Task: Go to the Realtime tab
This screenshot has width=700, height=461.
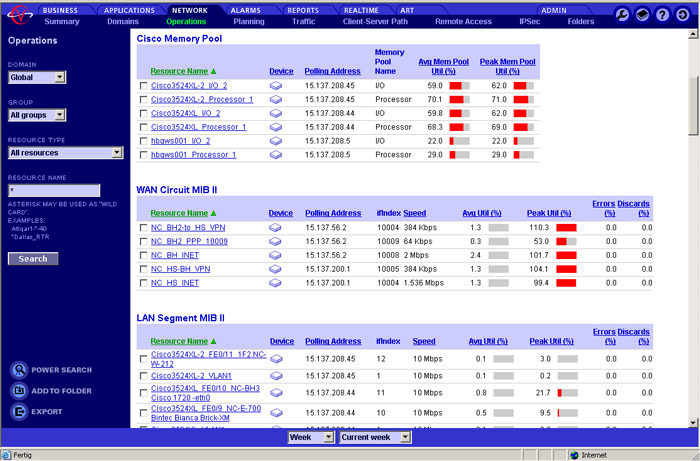Action: click(361, 10)
